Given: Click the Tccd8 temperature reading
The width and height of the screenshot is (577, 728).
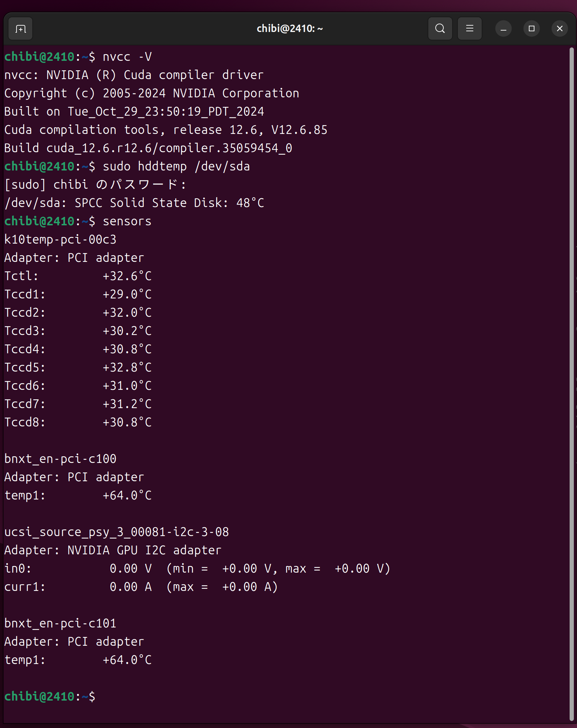Looking at the screenshot, I should tap(127, 423).
